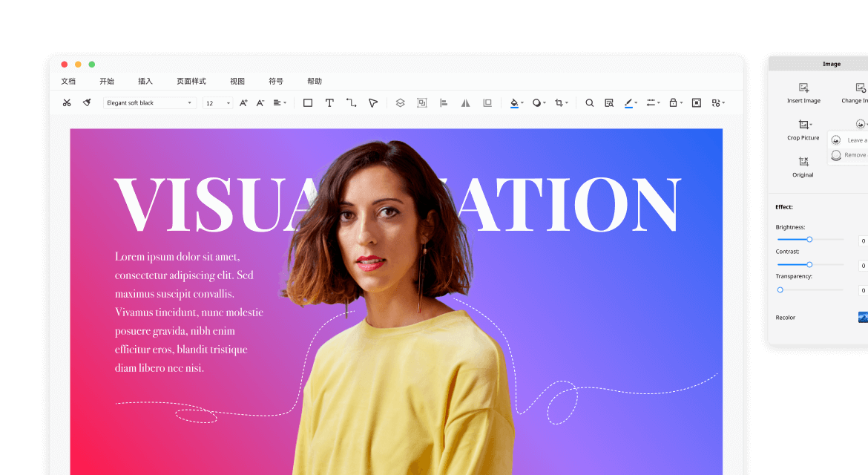Click the arrange order icon
The width and height of the screenshot is (868, 475).
[x=487, y=103]
